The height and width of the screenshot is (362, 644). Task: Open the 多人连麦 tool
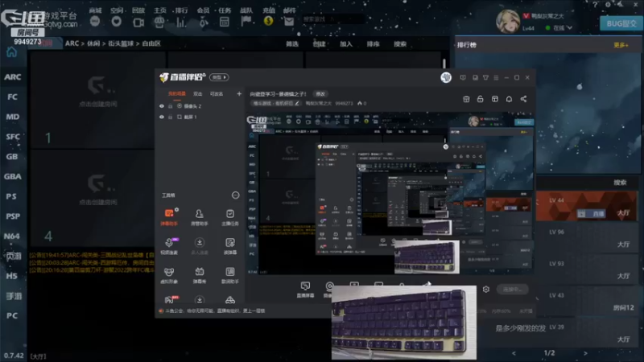click(x=199, y=246)
